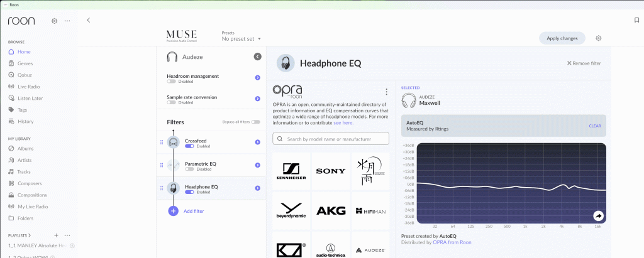Select Sennheiser brand tile
644x258 pixels.
point(291,171)
